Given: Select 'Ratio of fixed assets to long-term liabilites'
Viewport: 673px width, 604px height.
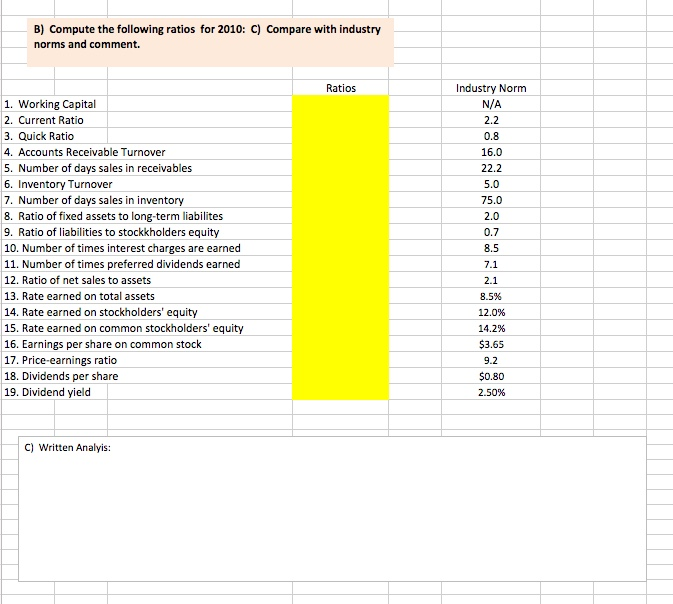Looking at the screenshot, I should pos(121,216).
